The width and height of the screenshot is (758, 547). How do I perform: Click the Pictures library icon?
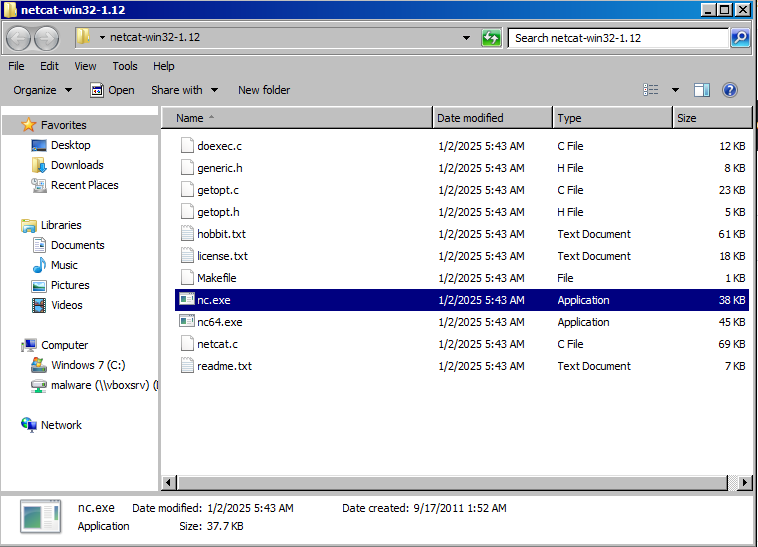tap(39, 286)
